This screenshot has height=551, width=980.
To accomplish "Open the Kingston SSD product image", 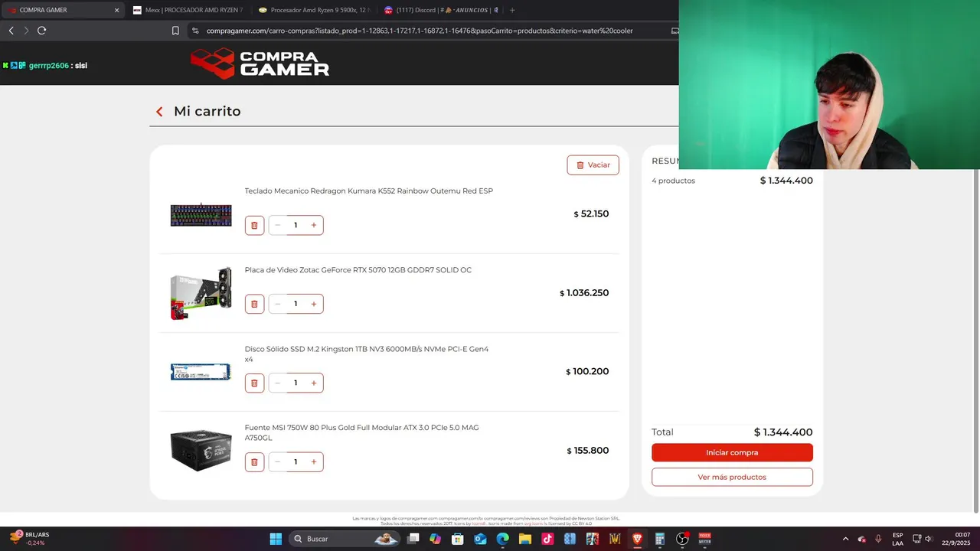I will point(201,372).
